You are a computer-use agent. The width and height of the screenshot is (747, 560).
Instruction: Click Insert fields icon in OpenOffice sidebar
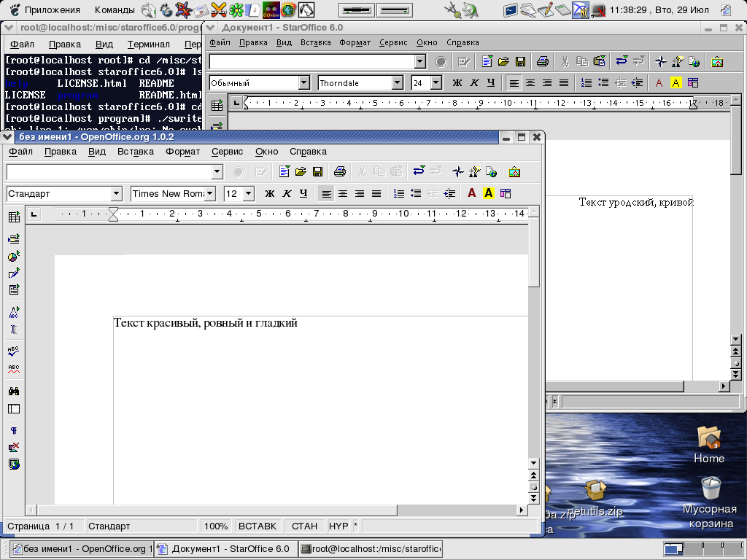(x=14, y=239)
